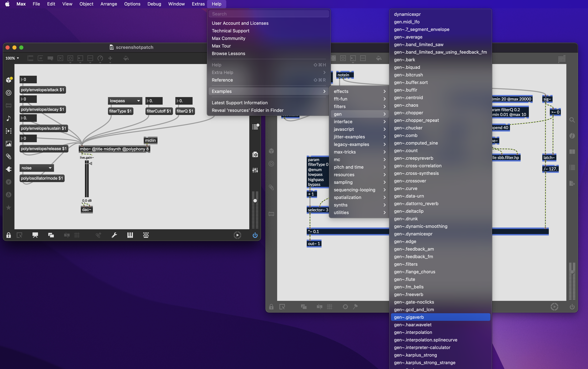Choose Reference from the Help menu
The image size is (588, 369).
click(x=269, y=80)
